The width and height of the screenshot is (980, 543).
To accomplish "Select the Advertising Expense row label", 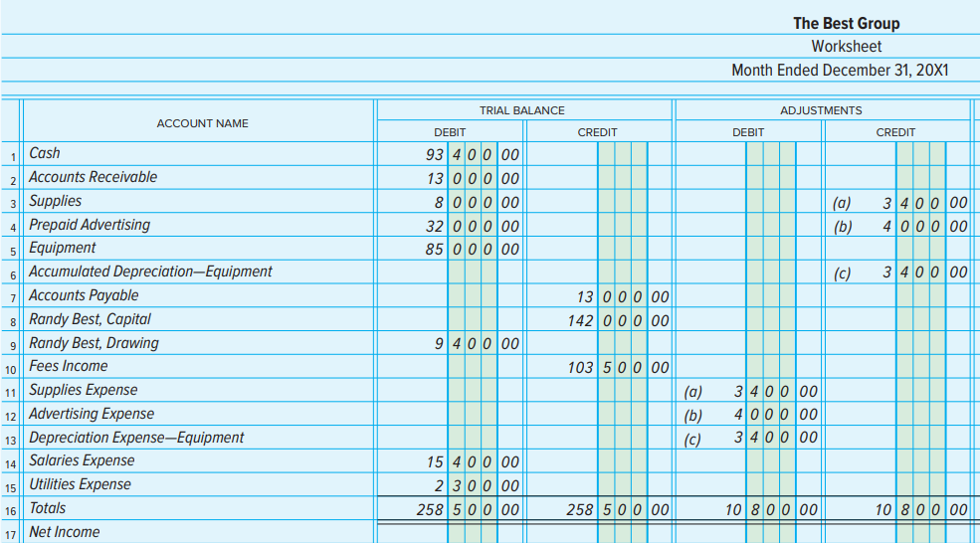I will click(92, 413).
